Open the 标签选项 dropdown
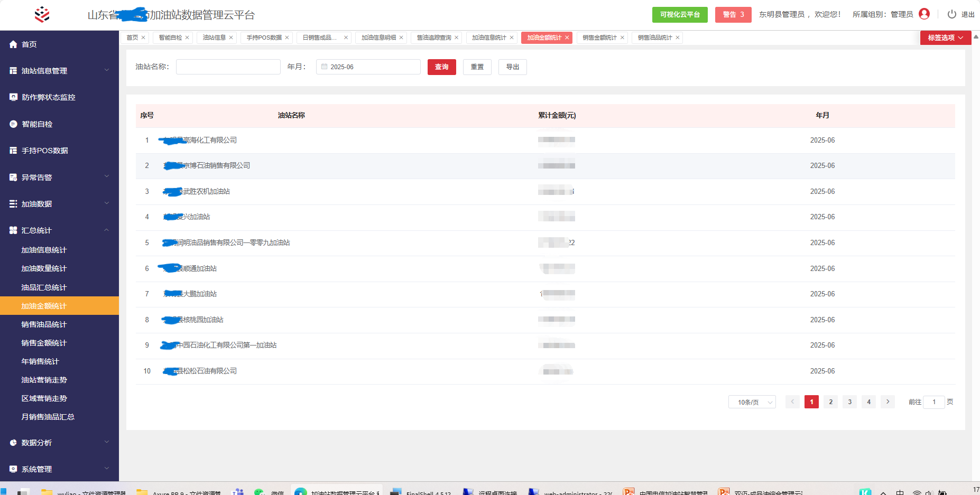 pos(946,38)
